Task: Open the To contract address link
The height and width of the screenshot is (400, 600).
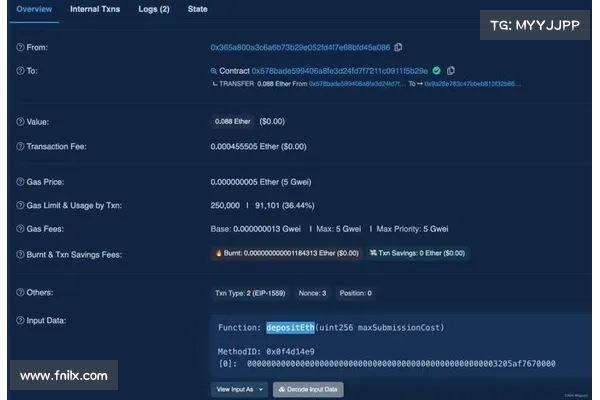Action: click(340, 71)
